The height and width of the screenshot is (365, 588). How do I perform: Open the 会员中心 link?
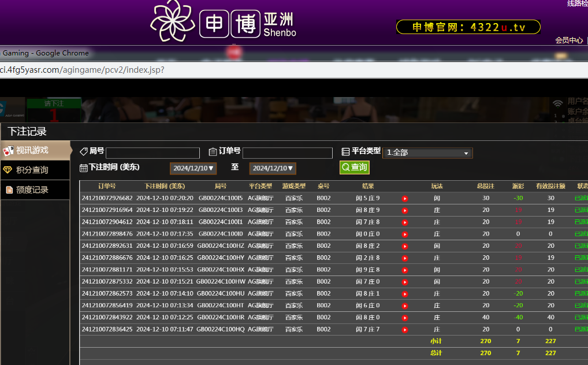pos(569,40)
